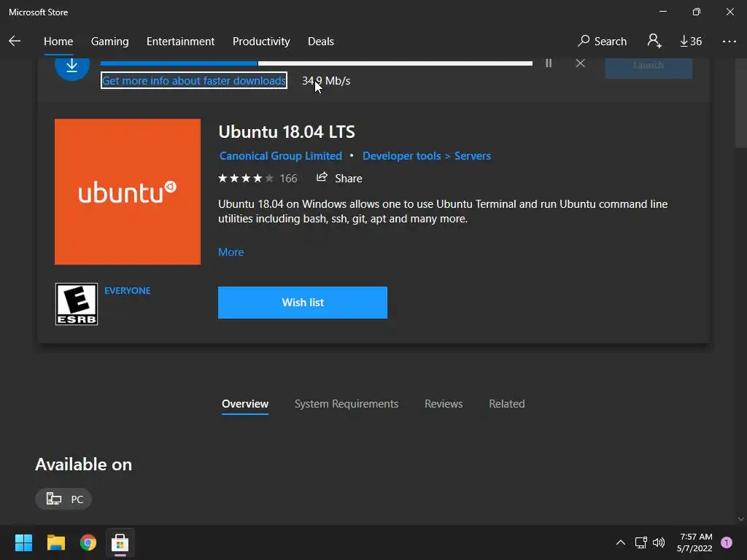Open the network tray icon
Image resolution: width=747 pixels, height=560 pixels.
click(640, 542)
